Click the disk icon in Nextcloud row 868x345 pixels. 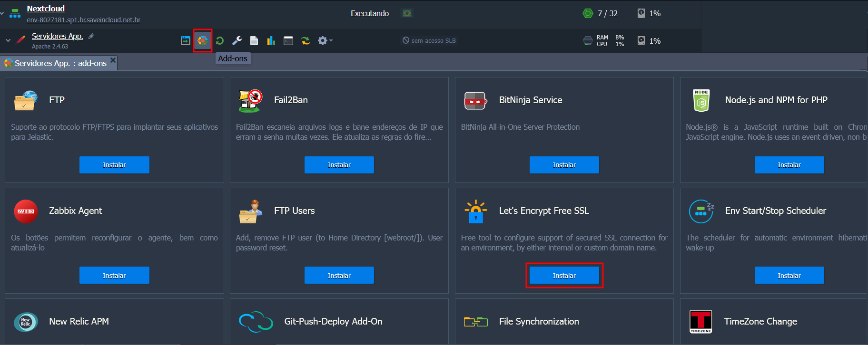(x=641, y=13)
